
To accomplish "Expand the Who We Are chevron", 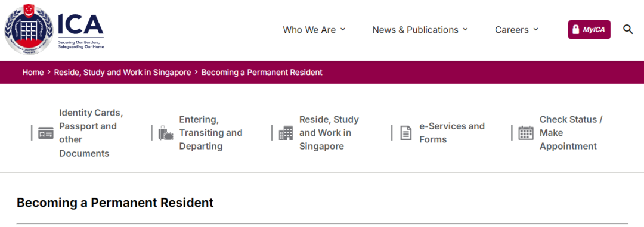I will coord(343,29).
